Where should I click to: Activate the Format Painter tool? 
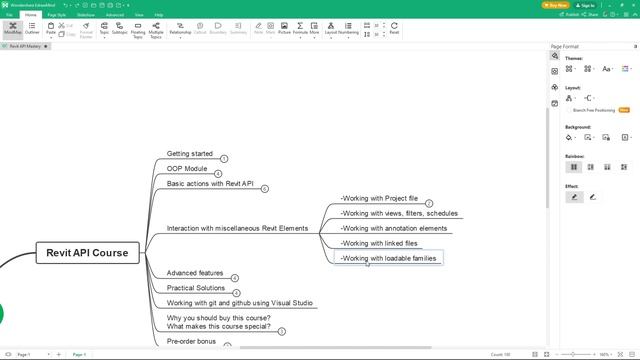86,30
